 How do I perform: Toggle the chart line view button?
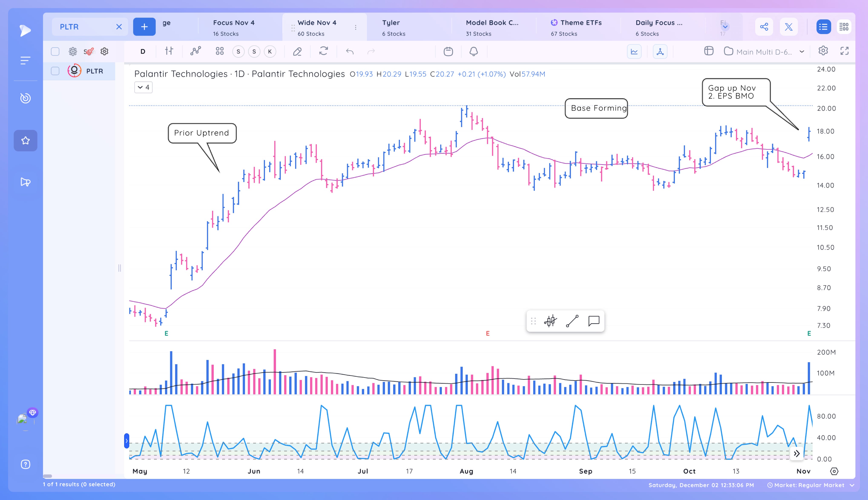coord(634,52)
